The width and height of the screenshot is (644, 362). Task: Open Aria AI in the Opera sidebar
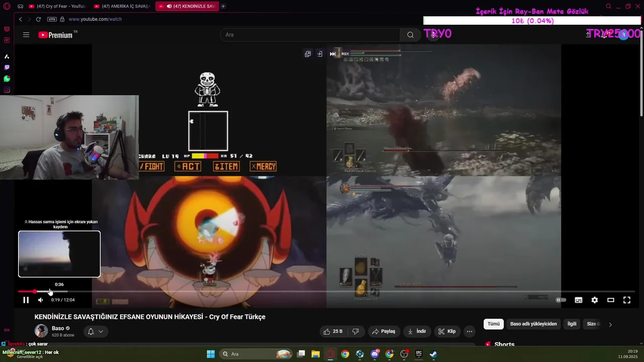(x=7, y=56)
